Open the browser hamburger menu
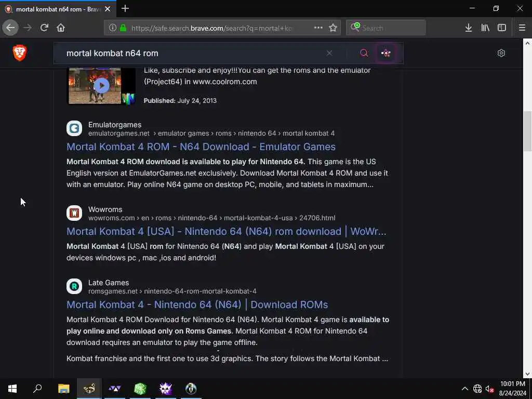The image size is (532, 399). tap(522, 28)
